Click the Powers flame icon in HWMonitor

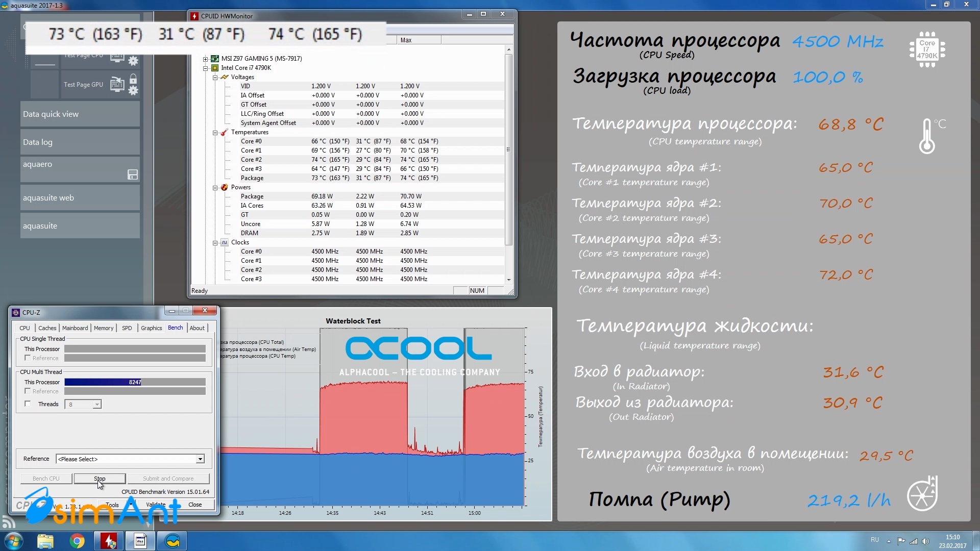click(x=224, y=187)
